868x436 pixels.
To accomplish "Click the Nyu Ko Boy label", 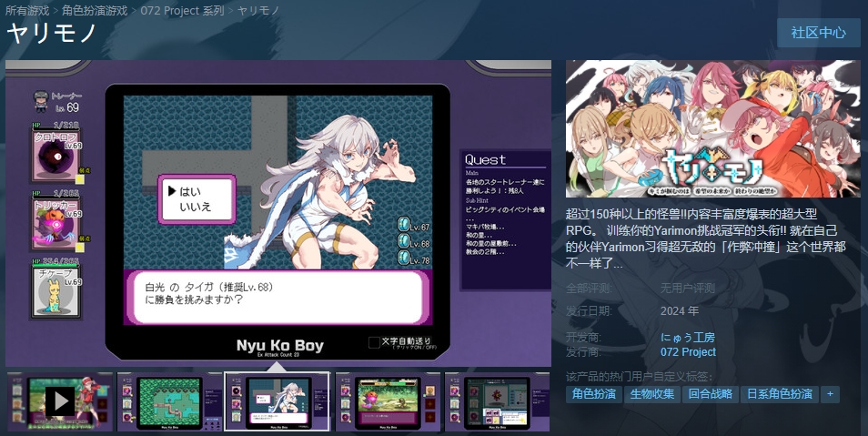I will [x=280, y=345].
